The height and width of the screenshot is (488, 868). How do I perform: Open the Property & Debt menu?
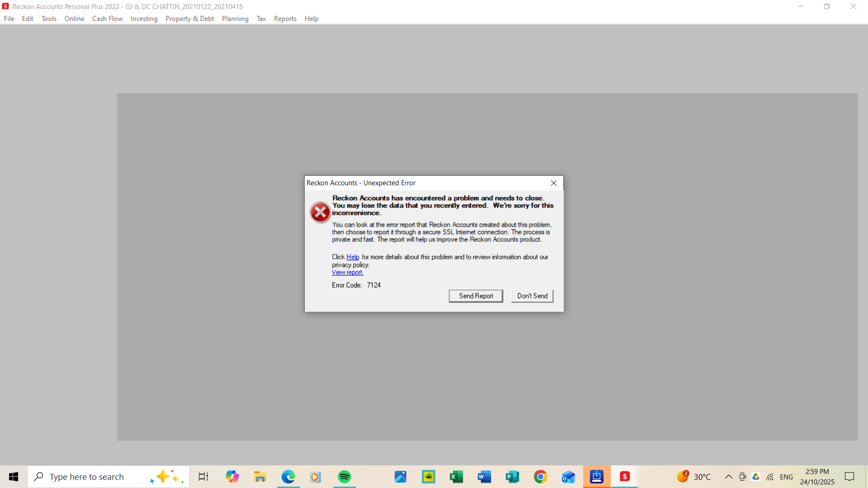(189, 19)
